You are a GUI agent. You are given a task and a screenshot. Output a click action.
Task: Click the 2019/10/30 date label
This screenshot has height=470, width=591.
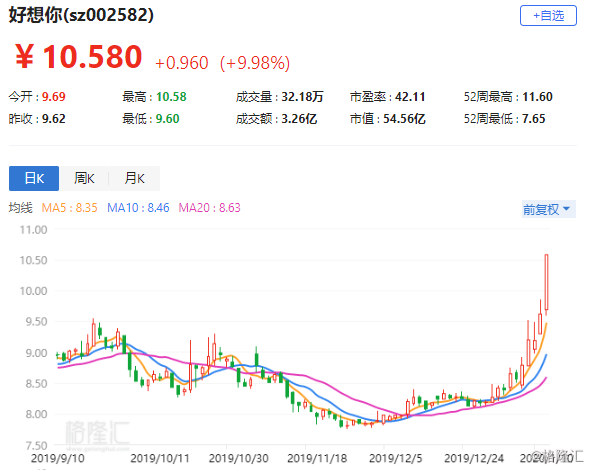(x=239, y=458)
